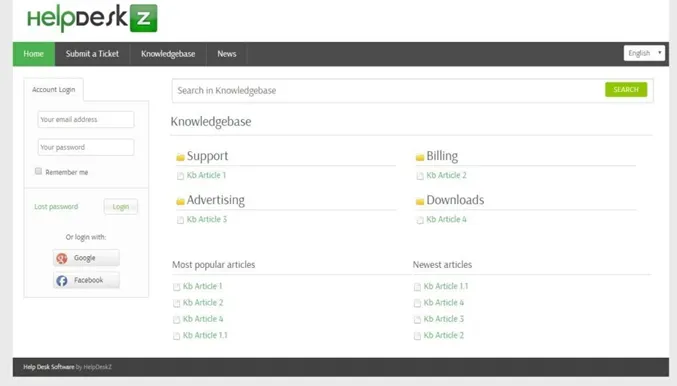Open Kb Article 4 in Newest articles

point(444,303)
